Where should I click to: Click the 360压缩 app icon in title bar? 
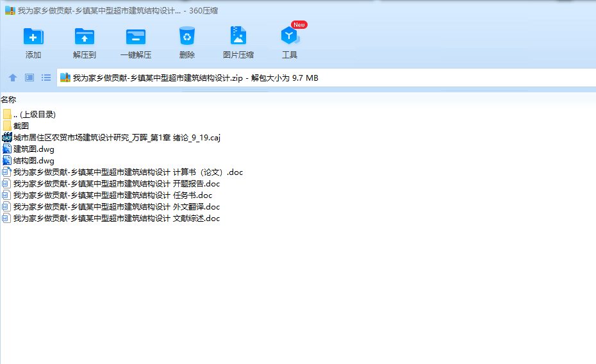[10, 11]
